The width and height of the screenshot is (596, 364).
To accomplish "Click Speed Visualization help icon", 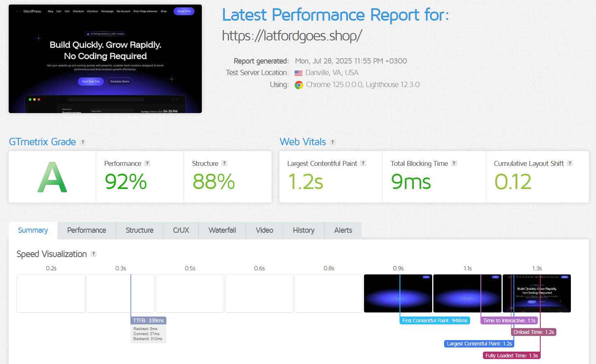I will point(94,254).
